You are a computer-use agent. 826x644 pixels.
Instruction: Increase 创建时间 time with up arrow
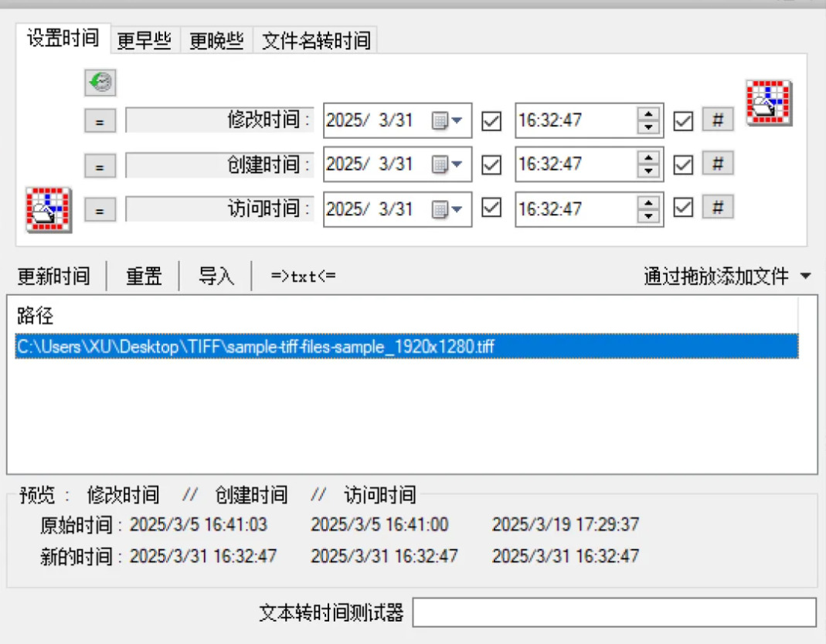648,158
